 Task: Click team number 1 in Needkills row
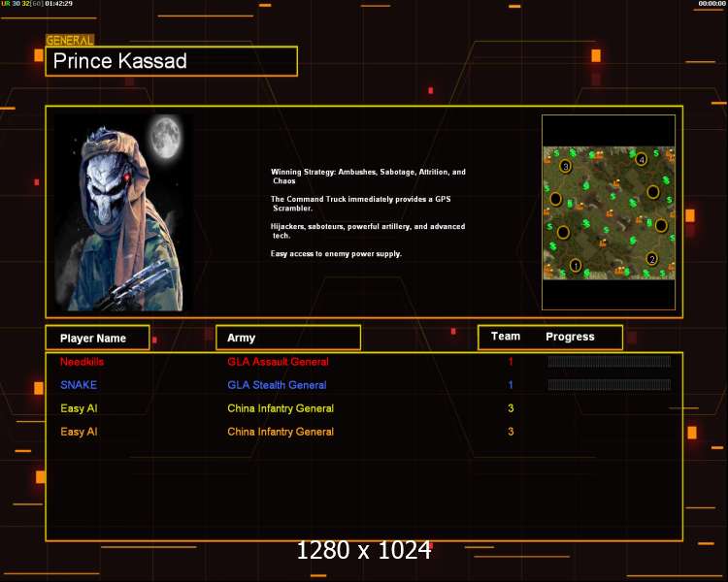(x=511, y=362)
